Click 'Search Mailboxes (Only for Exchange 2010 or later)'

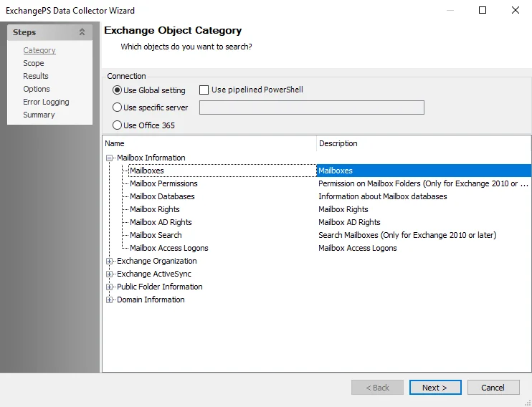[407, 235]
